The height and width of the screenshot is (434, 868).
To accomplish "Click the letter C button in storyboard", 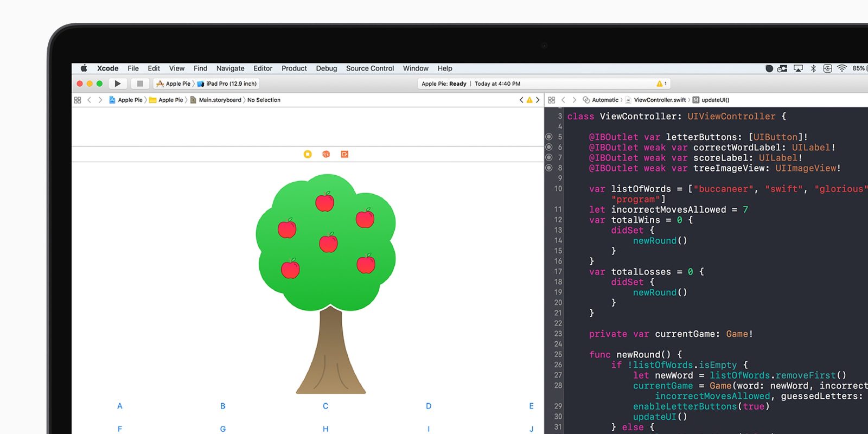I will [325, 406].
